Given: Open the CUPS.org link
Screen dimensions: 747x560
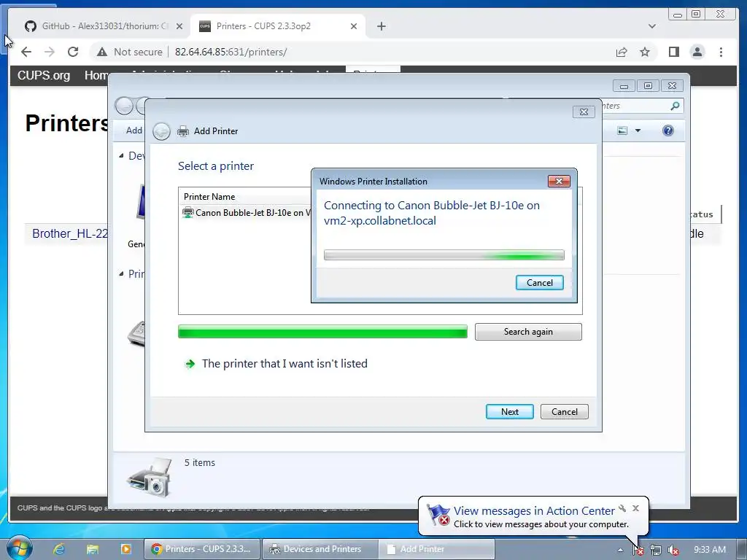Looking at the screenshot, I should click(43, 75).
